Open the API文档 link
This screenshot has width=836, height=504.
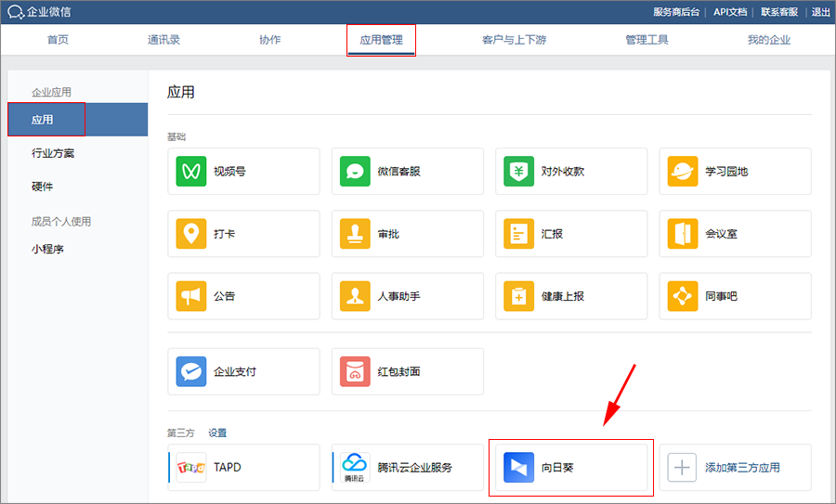coord(731,12)
